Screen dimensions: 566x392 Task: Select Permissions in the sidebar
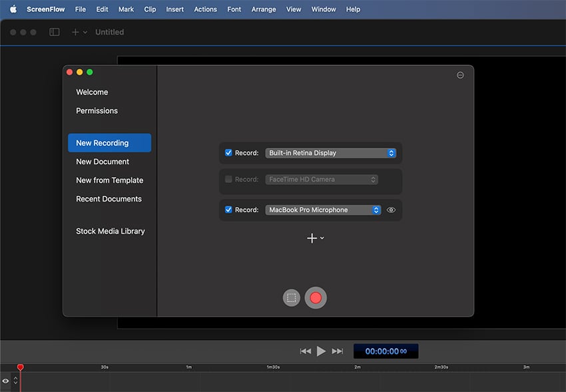point(97,110)
